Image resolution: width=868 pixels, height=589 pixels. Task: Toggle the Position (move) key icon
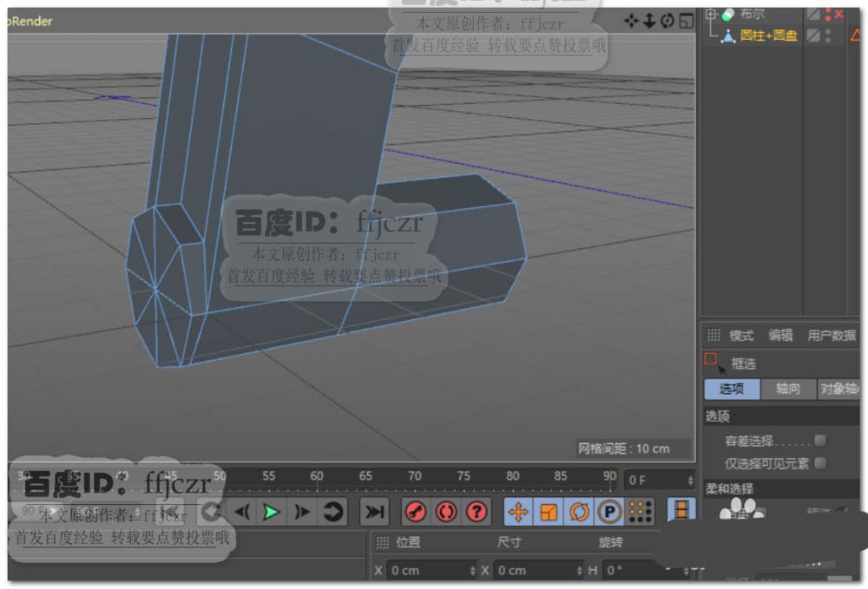518,512
